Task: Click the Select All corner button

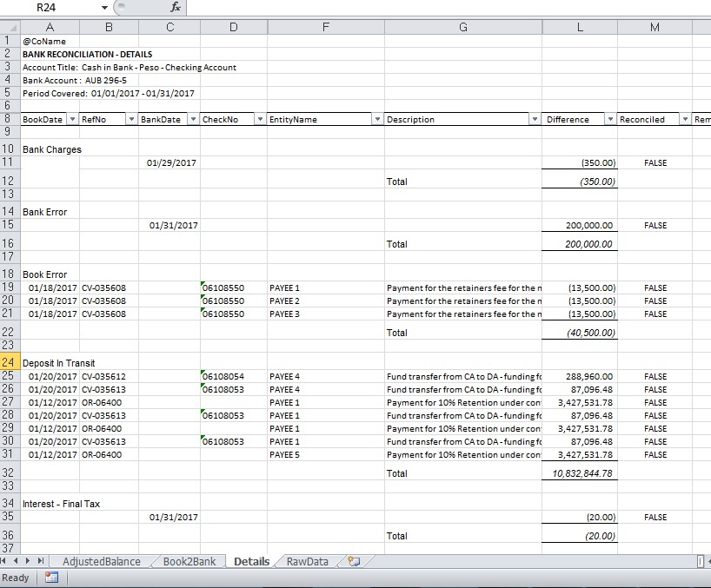Action: 10,27
